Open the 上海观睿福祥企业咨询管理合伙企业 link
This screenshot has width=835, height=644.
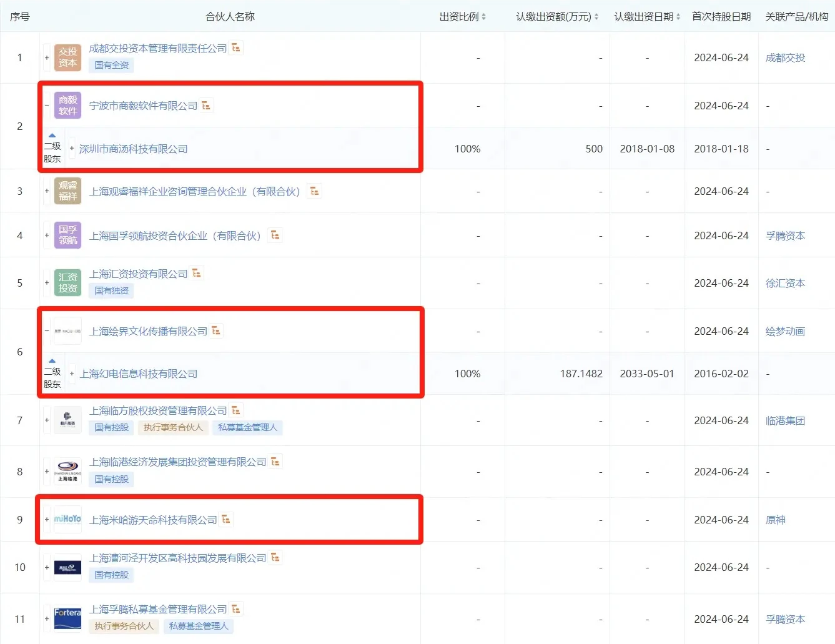click(195, 192)
